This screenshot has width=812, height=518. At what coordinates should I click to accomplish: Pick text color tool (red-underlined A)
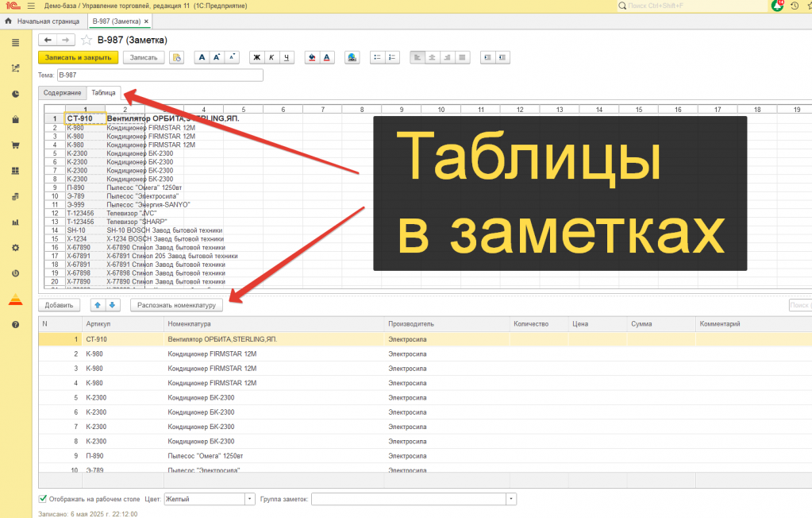coord(327,57)
